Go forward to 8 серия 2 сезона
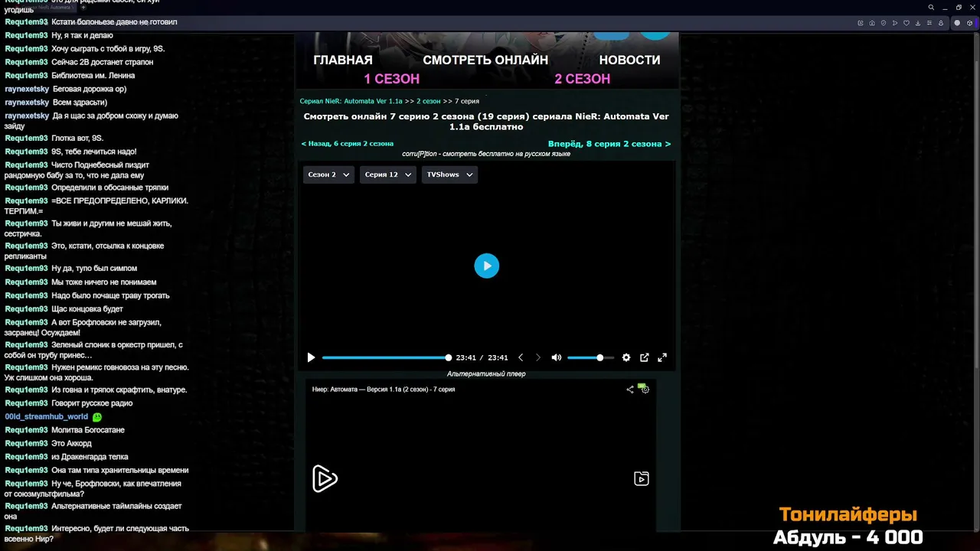 (x=609, y=144)
